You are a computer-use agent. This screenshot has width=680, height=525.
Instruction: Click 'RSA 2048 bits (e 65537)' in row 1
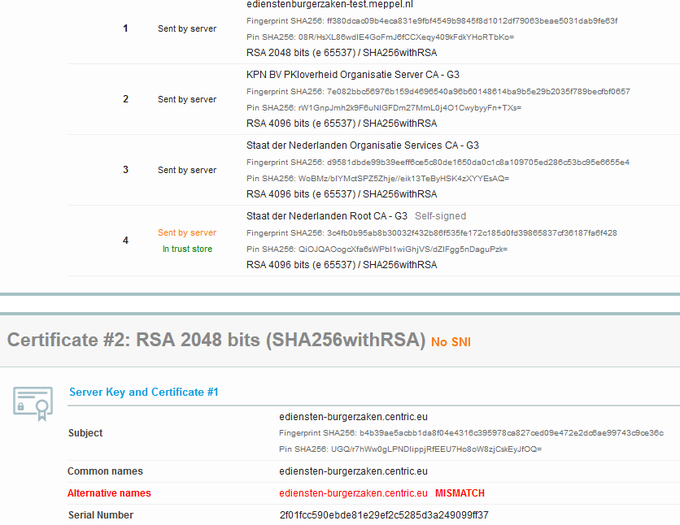click(342, 53)
